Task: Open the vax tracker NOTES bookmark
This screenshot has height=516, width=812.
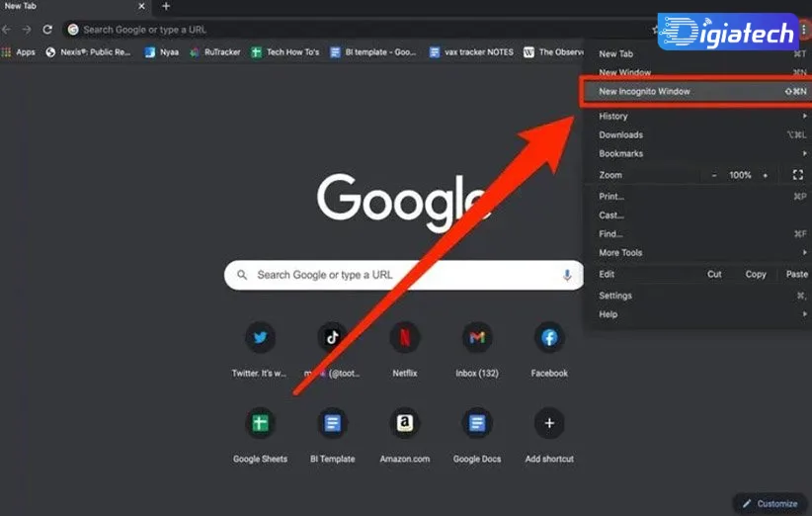Action: pos(471,51)
